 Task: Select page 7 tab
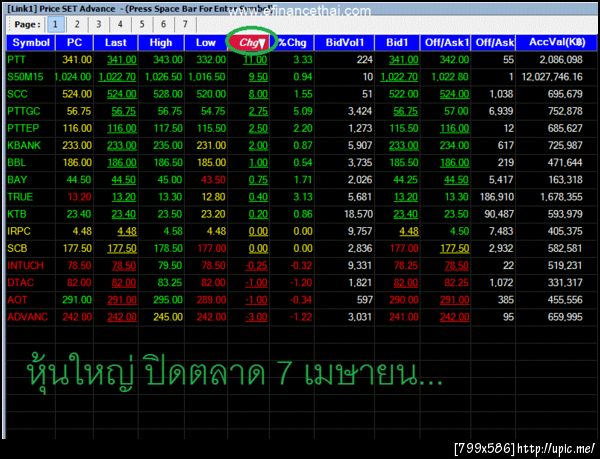pos(185,24)
